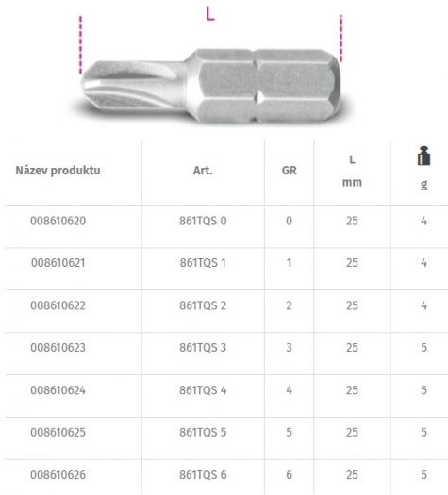Select product code 008610625
The height and width of the screenshot is (495, 448).
coord(58,433)
